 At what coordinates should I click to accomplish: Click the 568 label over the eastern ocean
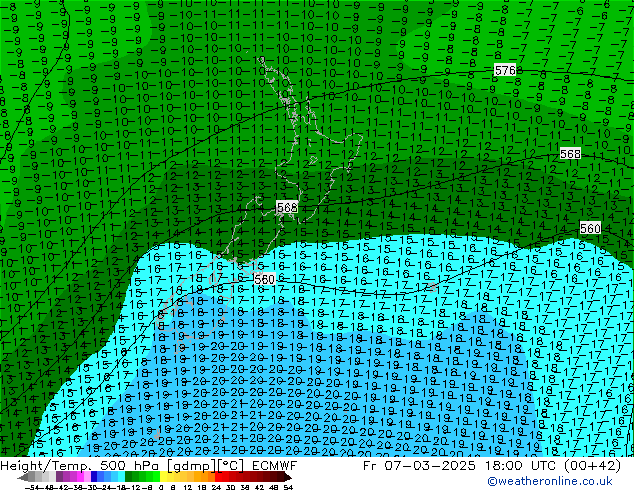[570, 154]
